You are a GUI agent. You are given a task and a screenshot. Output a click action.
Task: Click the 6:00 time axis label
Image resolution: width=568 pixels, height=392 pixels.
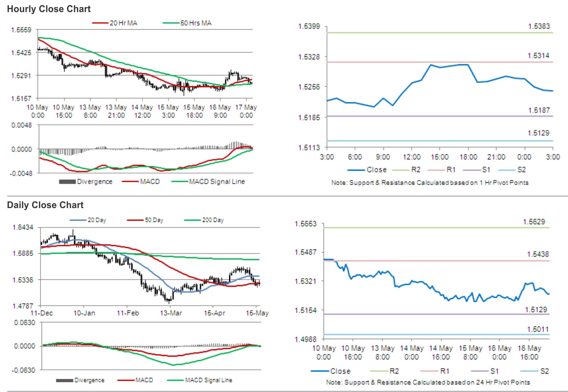coord(355,157)
